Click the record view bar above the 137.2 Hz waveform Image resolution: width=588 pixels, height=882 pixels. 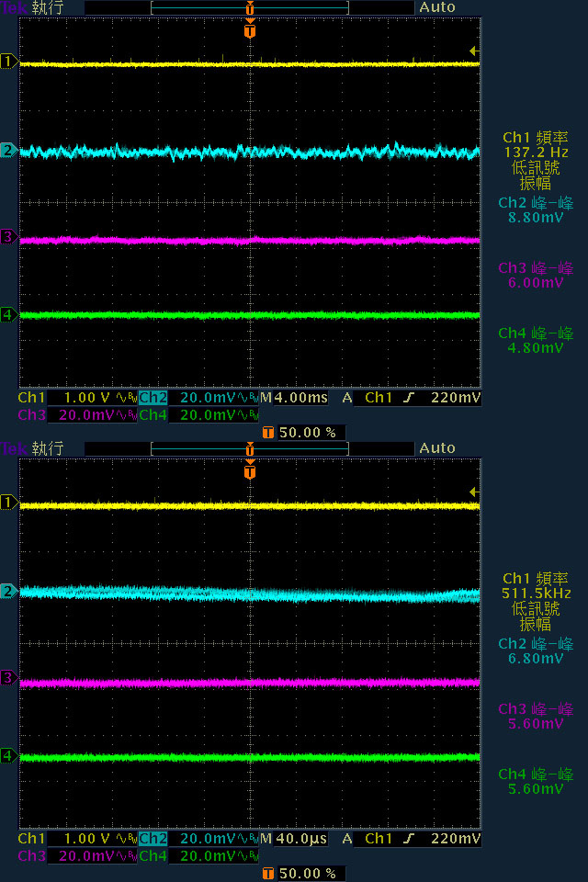coord(250,8)
